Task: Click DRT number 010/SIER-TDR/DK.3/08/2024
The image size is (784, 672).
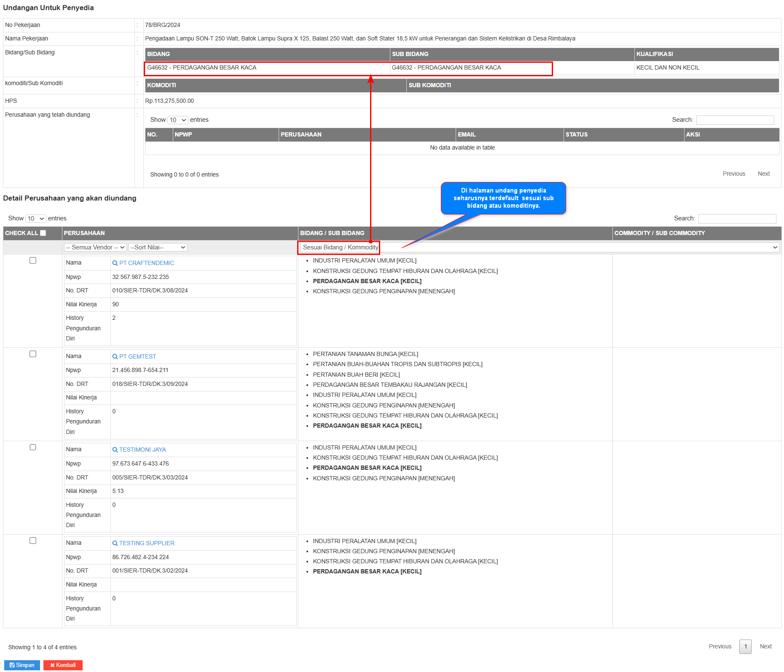Action: pyautogui.click(x=150, y=291)
